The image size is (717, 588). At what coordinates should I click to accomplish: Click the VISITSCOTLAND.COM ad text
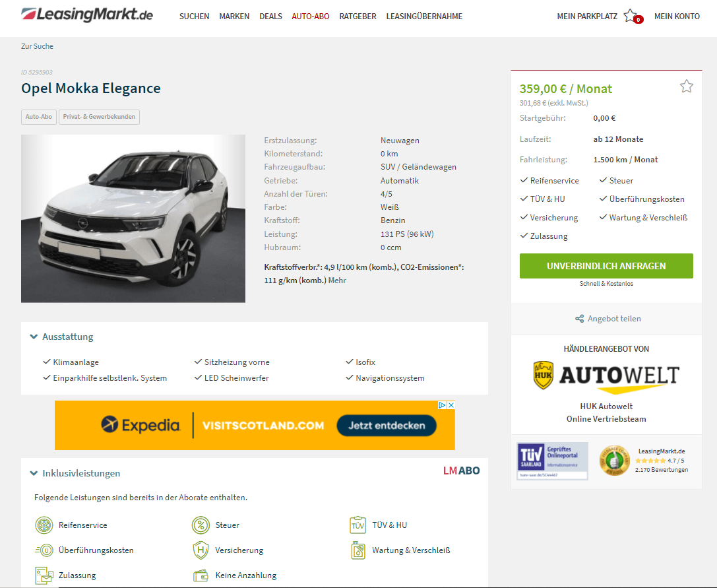tap(263, 426)
